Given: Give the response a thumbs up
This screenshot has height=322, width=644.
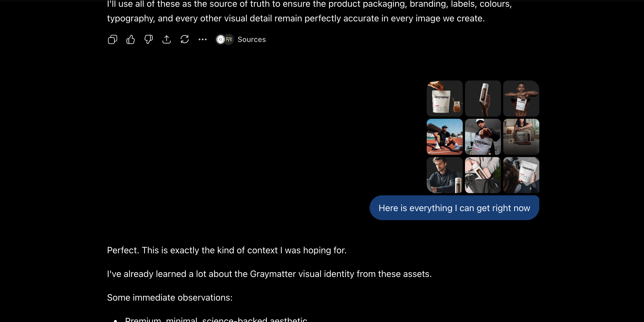Looking at the screenshot, I should point(130,39).
